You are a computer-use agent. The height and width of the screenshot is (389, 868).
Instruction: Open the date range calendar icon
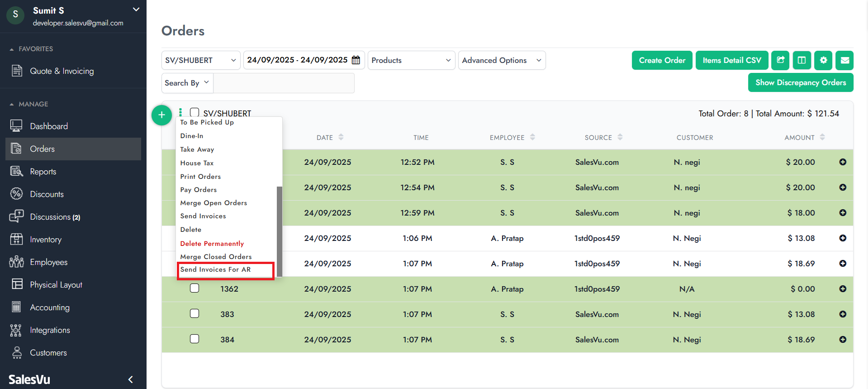(x=356, y=60)
